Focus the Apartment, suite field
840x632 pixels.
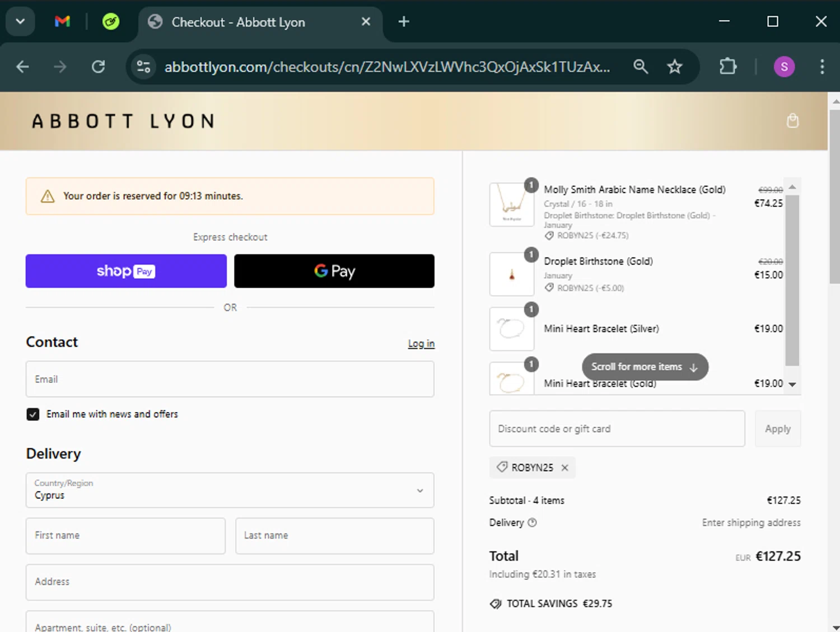[x=230, y=622]
